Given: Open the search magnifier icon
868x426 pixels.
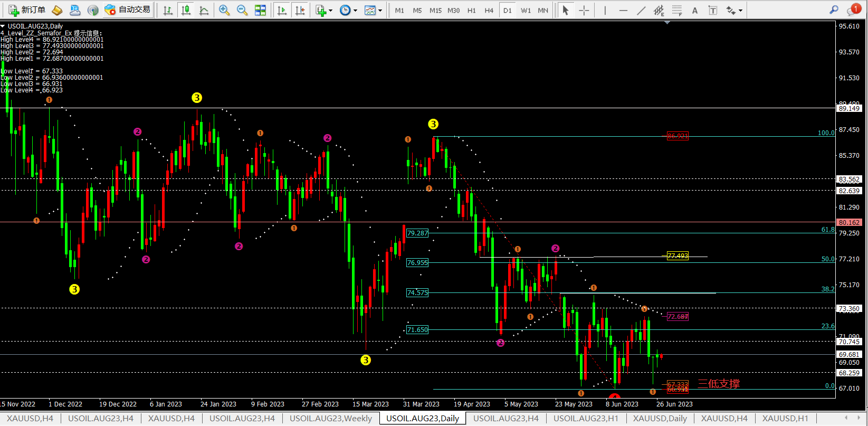Looking at the screenshot, I should click(x=834, y=10).
